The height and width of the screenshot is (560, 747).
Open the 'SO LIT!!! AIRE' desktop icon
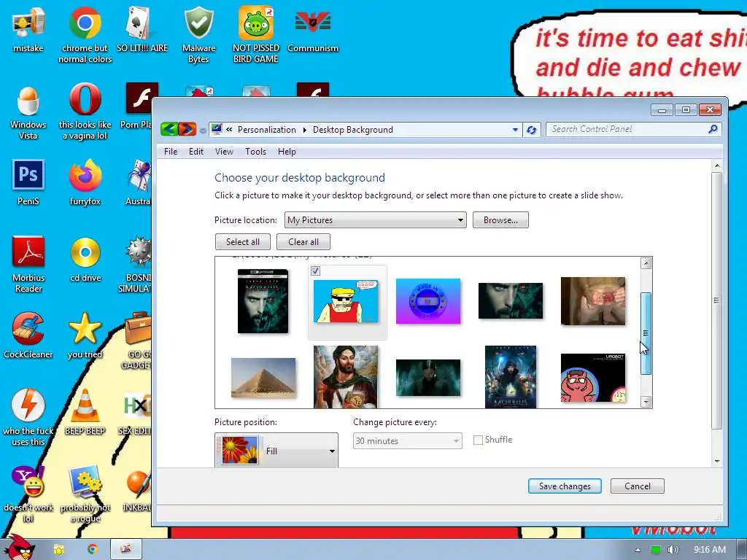142,29
